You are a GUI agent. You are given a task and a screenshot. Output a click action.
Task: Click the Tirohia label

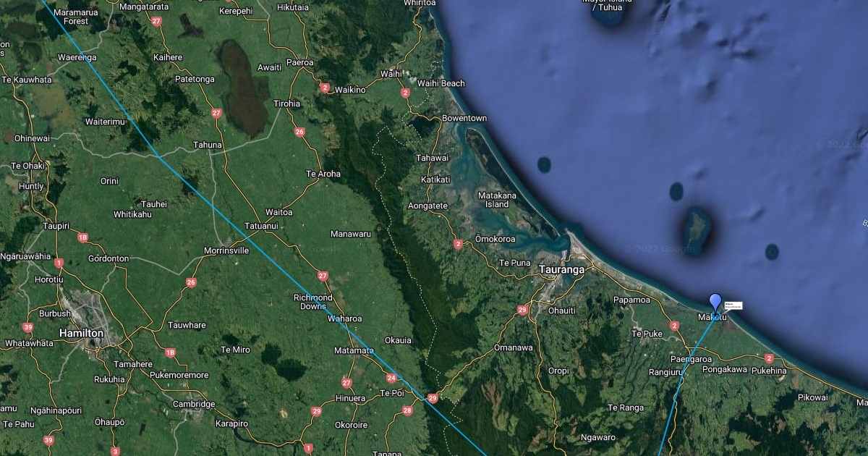pos(286,104)
